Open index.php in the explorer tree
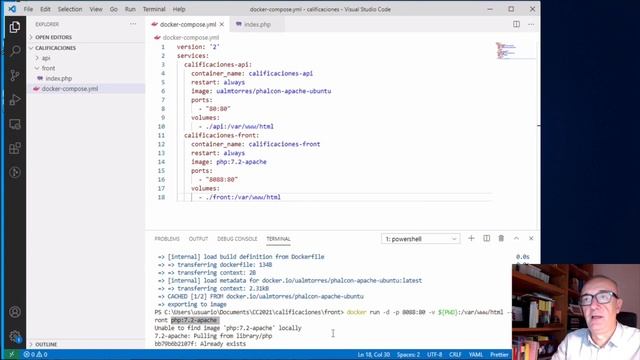Image resolution: width=640 pixels, height=360 pixels. tap(59, 78)
